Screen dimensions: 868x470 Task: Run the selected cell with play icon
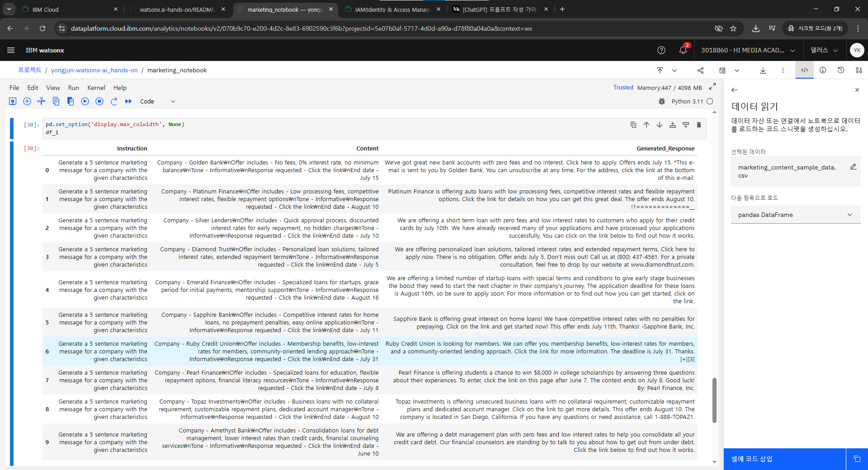coord(85,101)
